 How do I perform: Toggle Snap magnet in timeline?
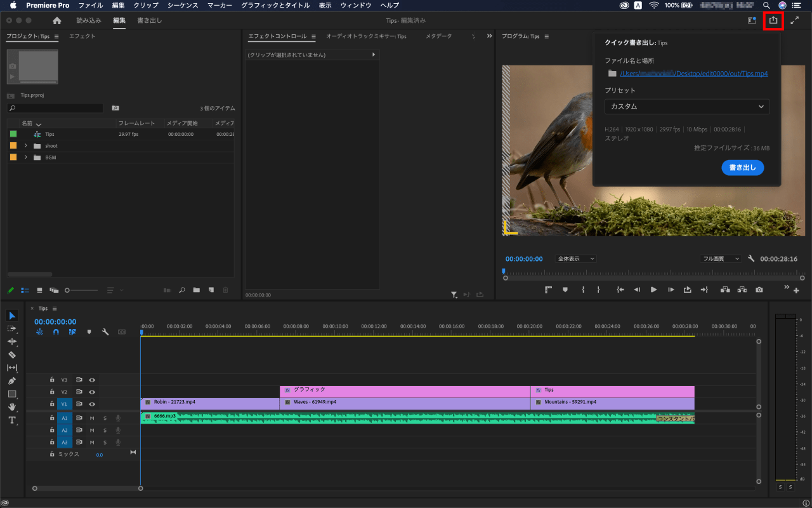(56, 332)
